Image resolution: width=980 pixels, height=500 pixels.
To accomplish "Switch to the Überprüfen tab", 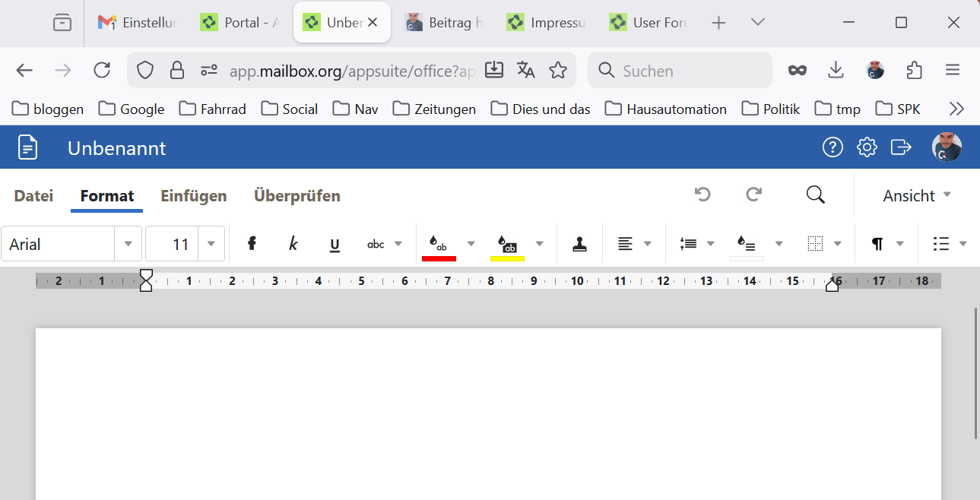I will (297, 195).
